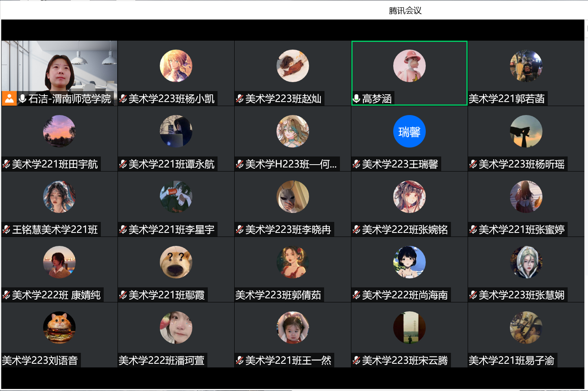
Task: Select the cat burger avatar of 美术学223刘语音
Action: point(59,328)
